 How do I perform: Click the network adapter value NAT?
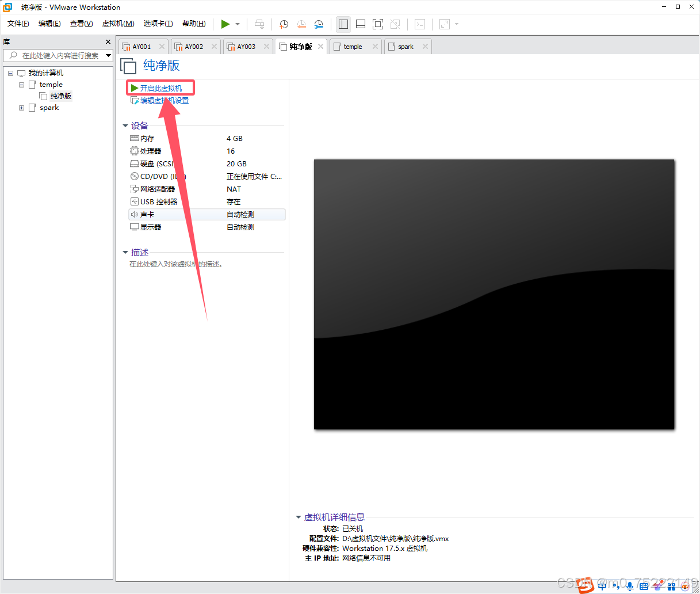pos(234,189)
